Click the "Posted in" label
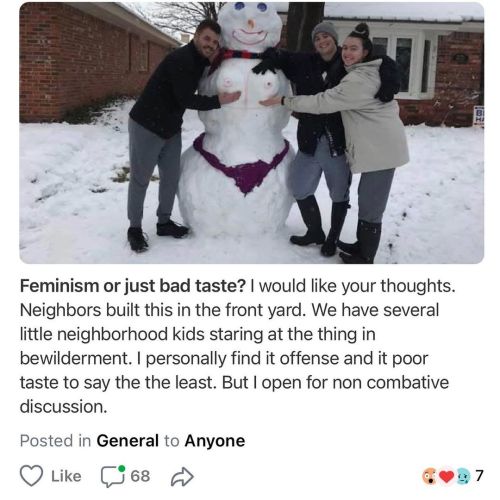The height and width of the screenshot is (500, 500). coord(55,441)
